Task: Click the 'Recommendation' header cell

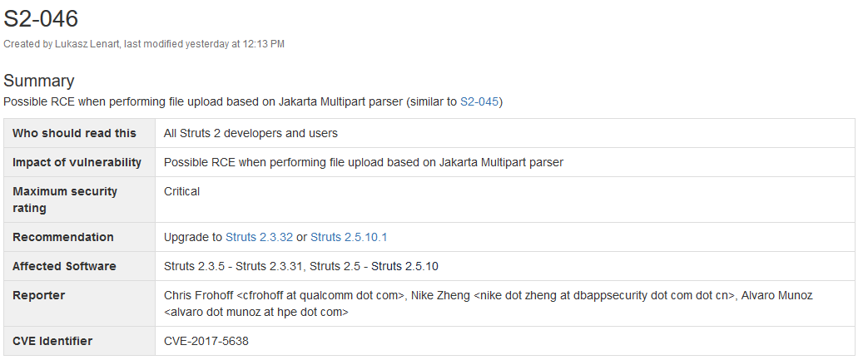Action: 63,237
